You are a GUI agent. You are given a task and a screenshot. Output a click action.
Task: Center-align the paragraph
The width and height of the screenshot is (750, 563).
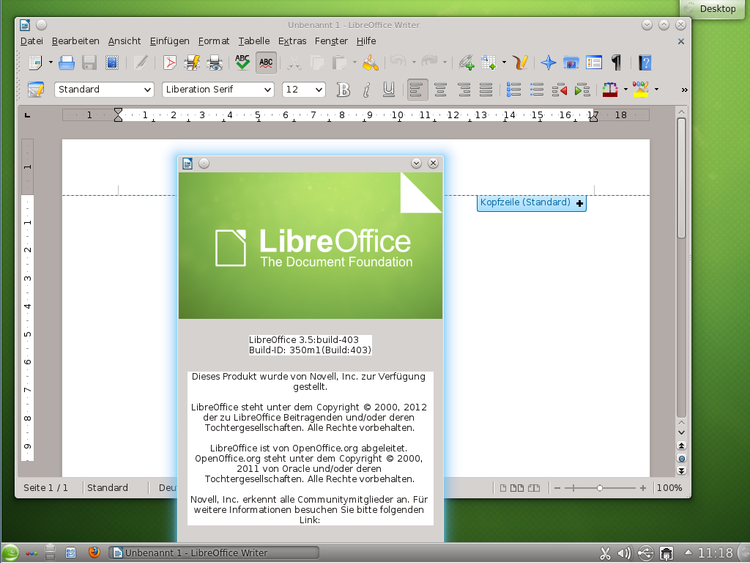click(439, 90)
